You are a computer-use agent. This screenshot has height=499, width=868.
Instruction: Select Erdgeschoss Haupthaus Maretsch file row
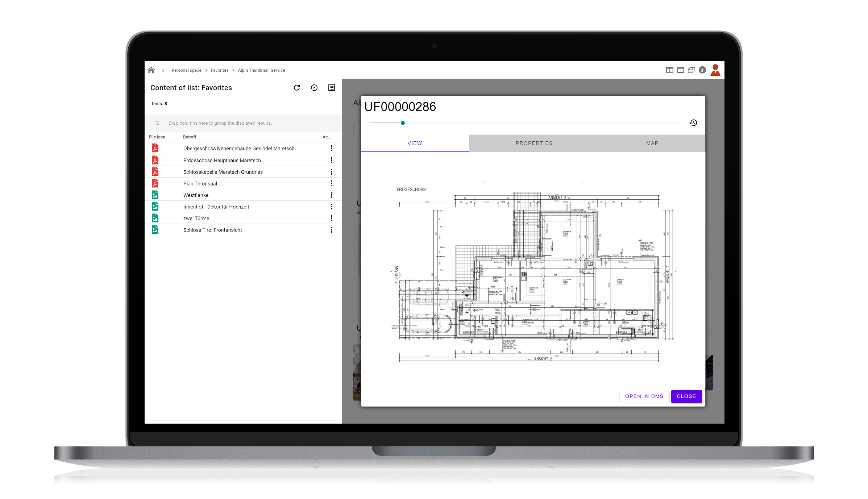click(242, 160)
